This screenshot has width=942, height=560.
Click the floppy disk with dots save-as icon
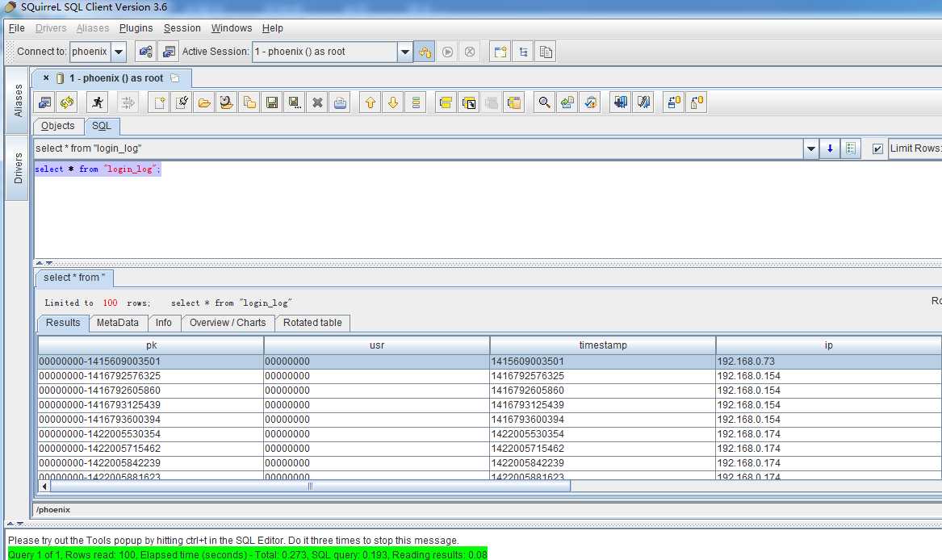295,102
